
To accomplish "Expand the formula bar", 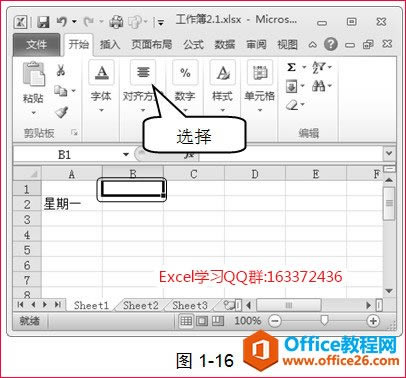I will click(x=389, y=154).
